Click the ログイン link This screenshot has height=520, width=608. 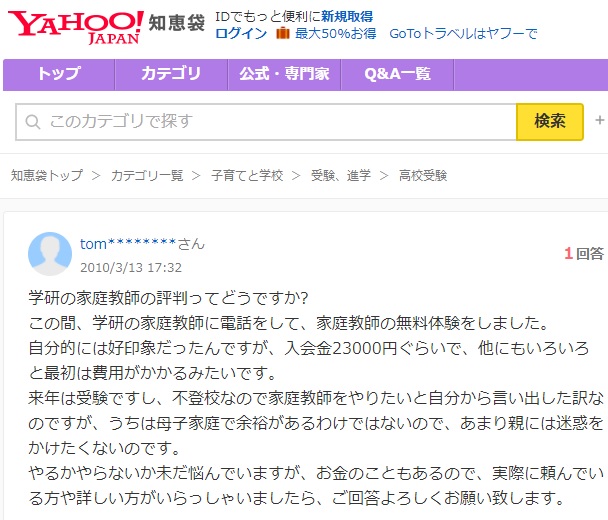pos(241,34)
